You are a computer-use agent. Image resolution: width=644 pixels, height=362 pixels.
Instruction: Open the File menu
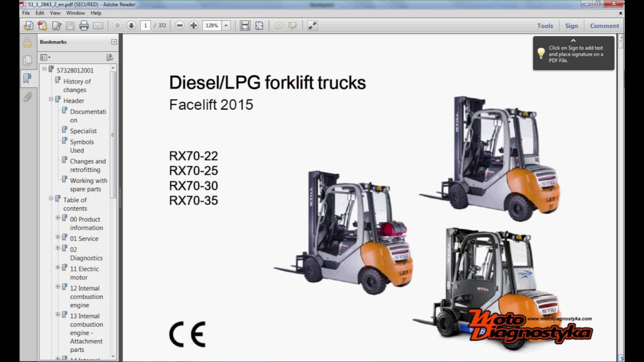point(26,13)
